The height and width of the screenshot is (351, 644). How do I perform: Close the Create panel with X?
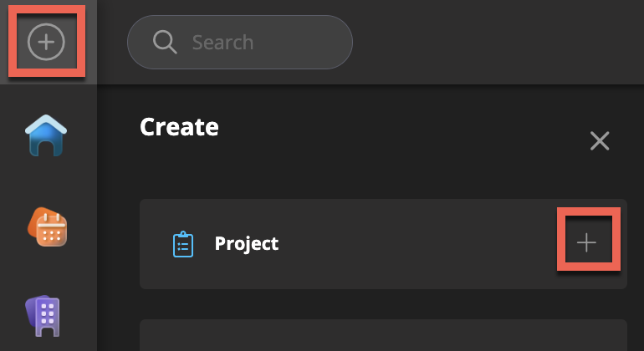pos(600,140)
